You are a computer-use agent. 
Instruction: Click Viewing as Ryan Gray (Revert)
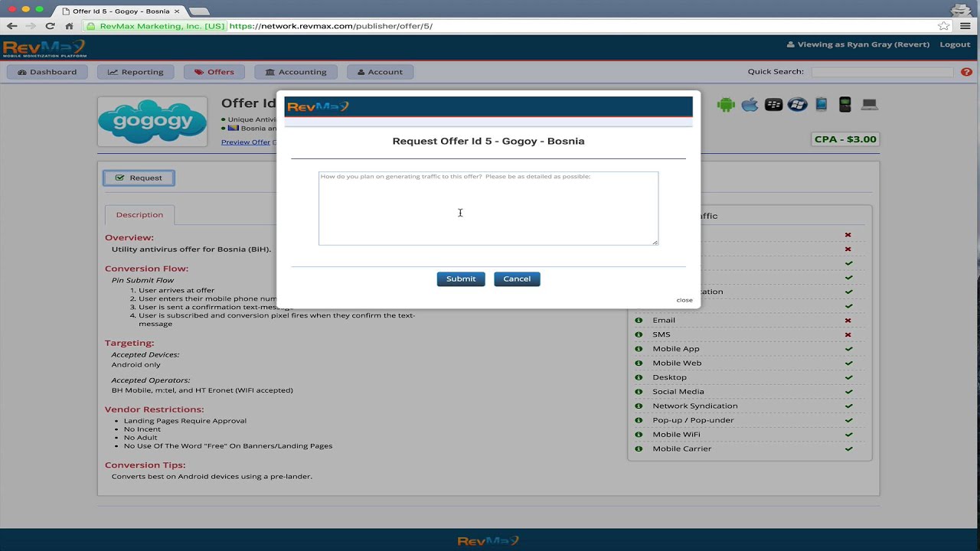pos(858,44)
